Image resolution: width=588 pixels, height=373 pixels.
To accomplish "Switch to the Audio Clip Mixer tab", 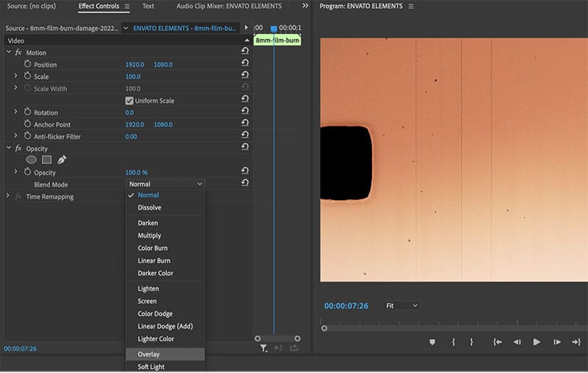I will click(x=229, y=6).
